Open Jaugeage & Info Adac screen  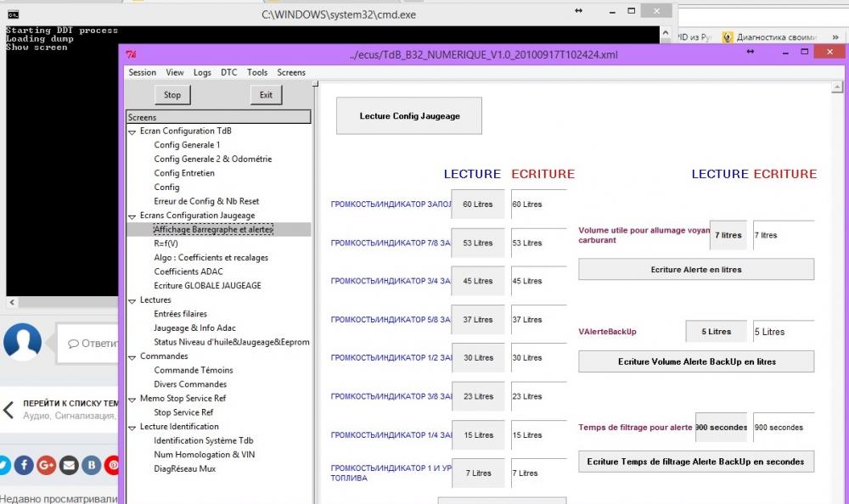tap(195, 328)
